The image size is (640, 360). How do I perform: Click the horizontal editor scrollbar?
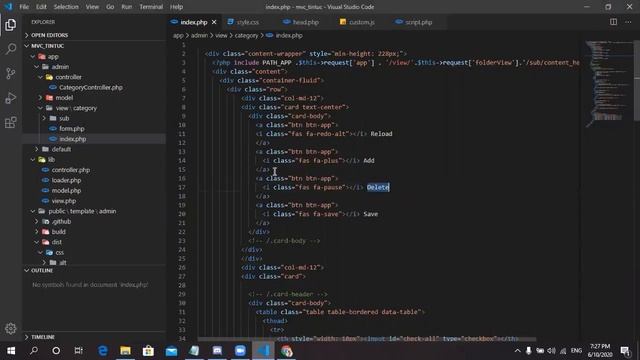point(367,339)
